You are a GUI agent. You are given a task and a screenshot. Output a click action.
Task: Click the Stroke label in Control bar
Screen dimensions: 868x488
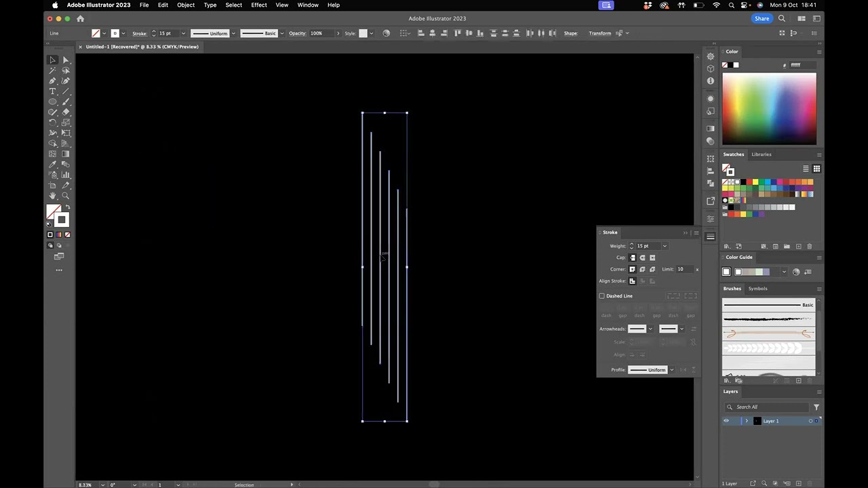tap(139, 33)
